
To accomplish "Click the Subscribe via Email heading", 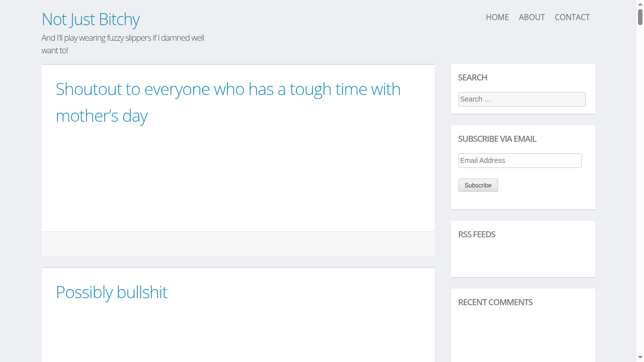I will (497, 139).
